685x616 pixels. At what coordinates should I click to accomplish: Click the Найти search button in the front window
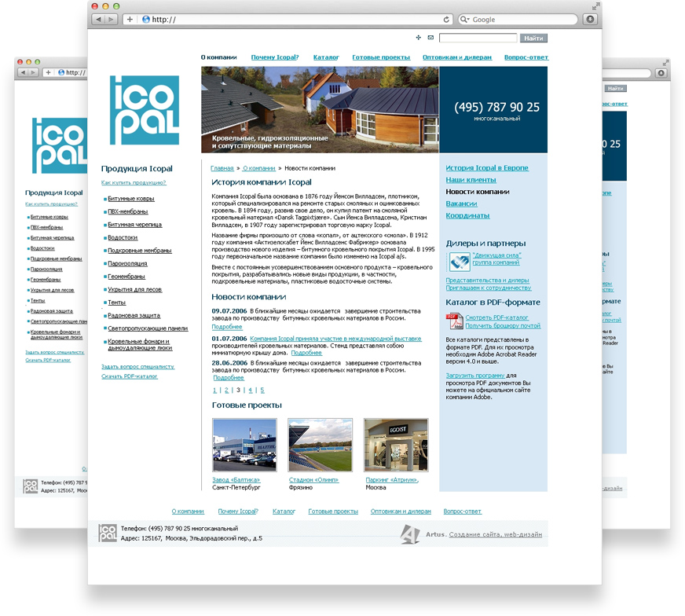(533, 38)
